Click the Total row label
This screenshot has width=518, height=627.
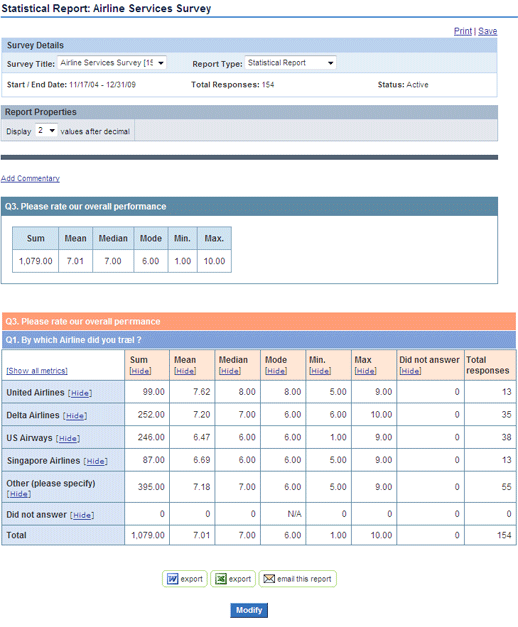click(x=16, y=535)
